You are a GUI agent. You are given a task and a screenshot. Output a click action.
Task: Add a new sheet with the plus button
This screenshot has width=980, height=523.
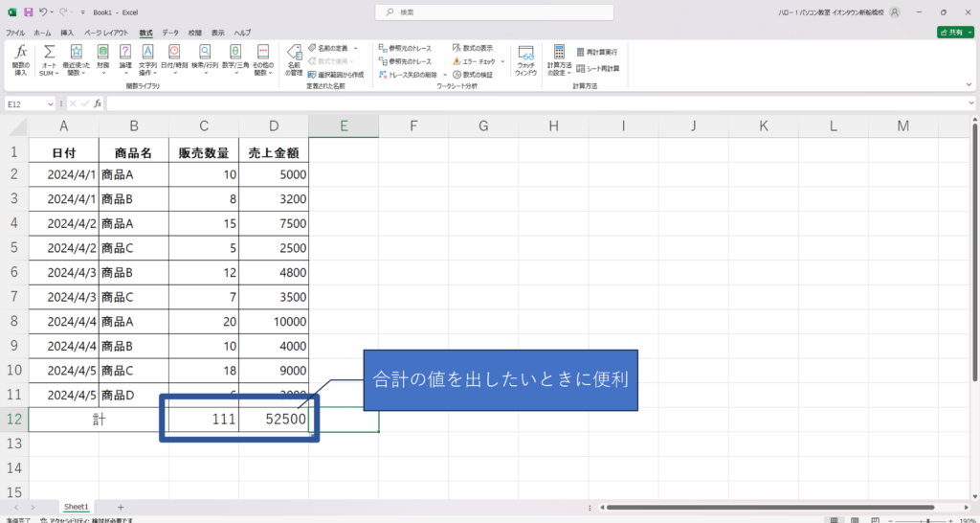click(121, 507)
